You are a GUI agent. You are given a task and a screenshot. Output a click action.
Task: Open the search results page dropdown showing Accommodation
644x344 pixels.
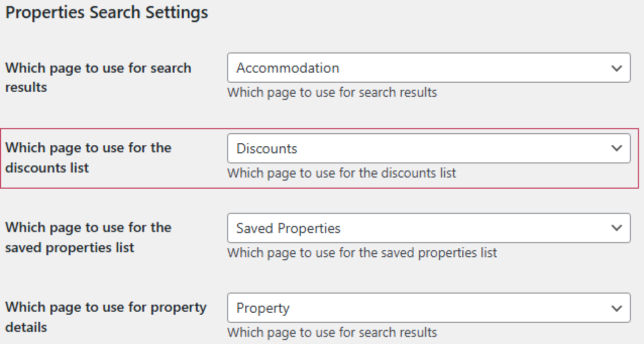[428, 68]
